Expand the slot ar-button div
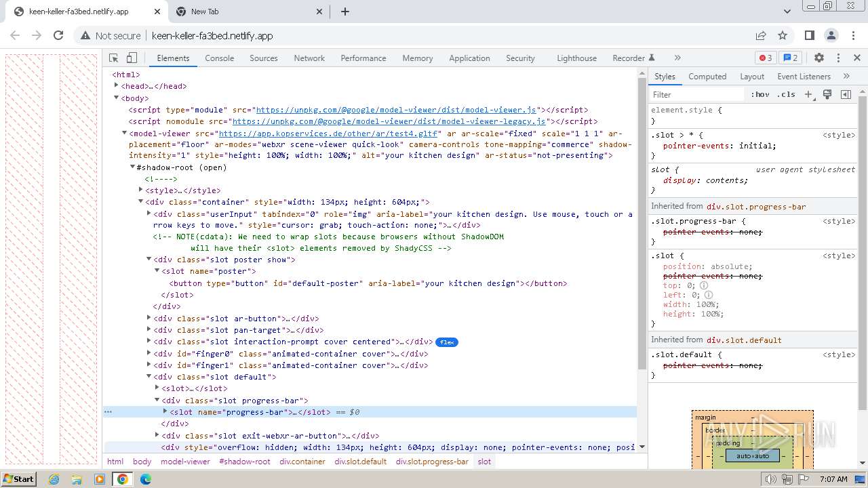Viewport: 868px width, 488px height. 149,318
